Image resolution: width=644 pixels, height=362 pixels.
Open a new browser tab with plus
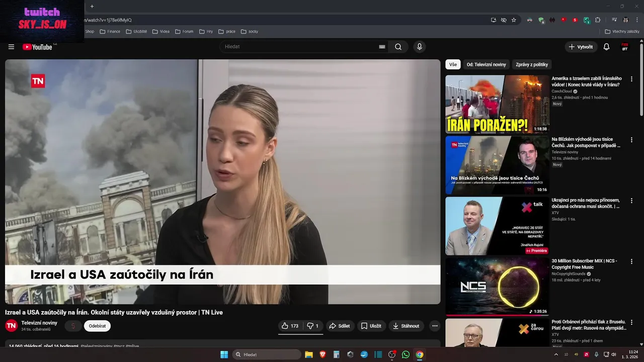point(92,7)
